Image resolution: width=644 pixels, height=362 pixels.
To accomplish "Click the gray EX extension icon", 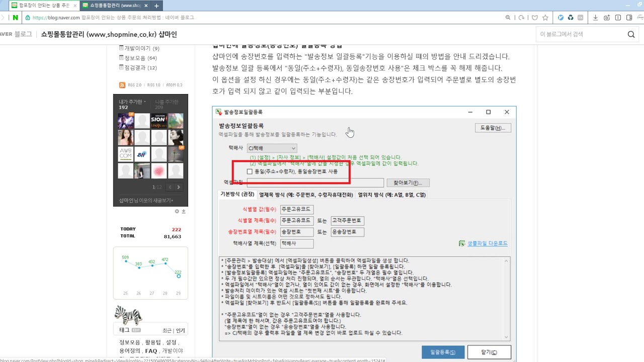I will pos(580,18).
